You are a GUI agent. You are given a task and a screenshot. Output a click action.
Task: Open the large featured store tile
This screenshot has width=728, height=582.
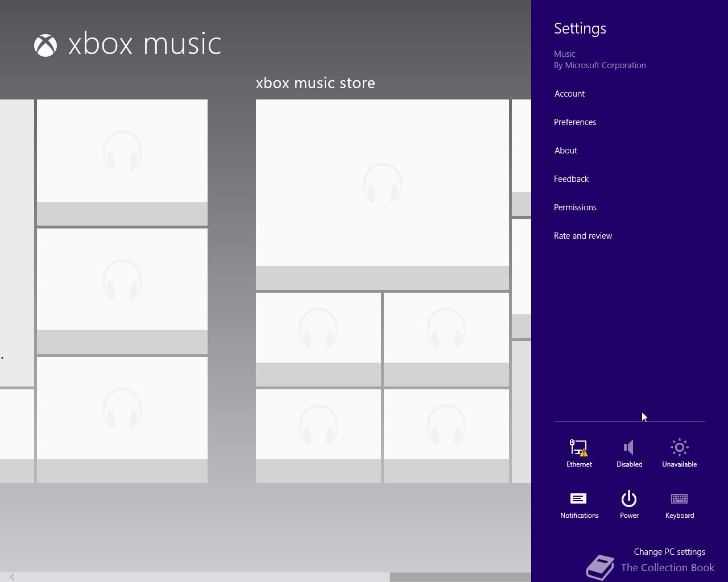coord(382,194)
